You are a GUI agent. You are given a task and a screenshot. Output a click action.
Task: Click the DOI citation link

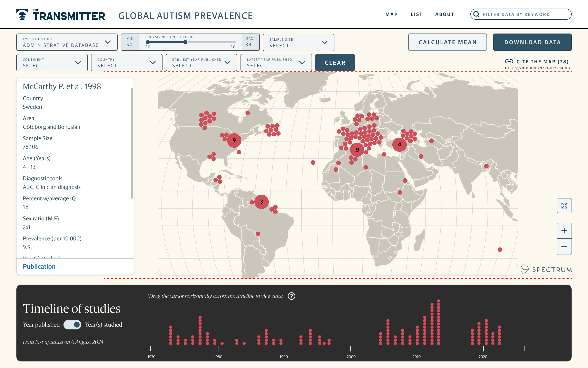pos(538,68)
